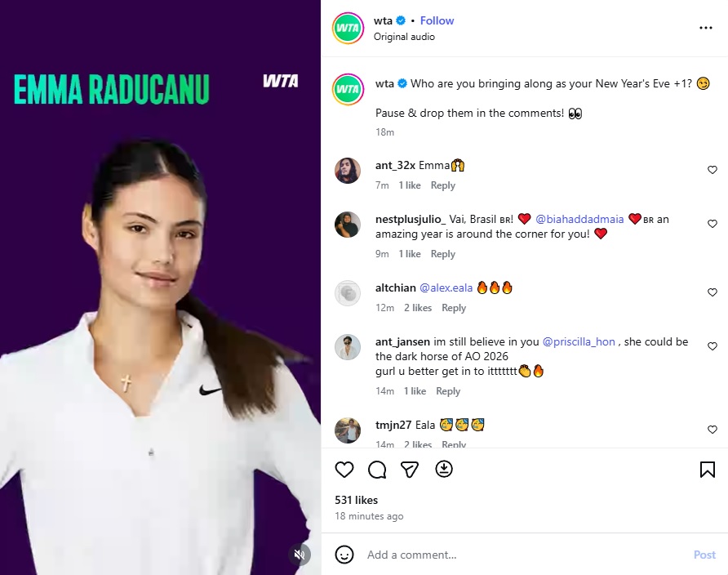This screenshot has height=575, width=728.
Task: Like ant_jansen's comment heart
Action: point(712,346)
